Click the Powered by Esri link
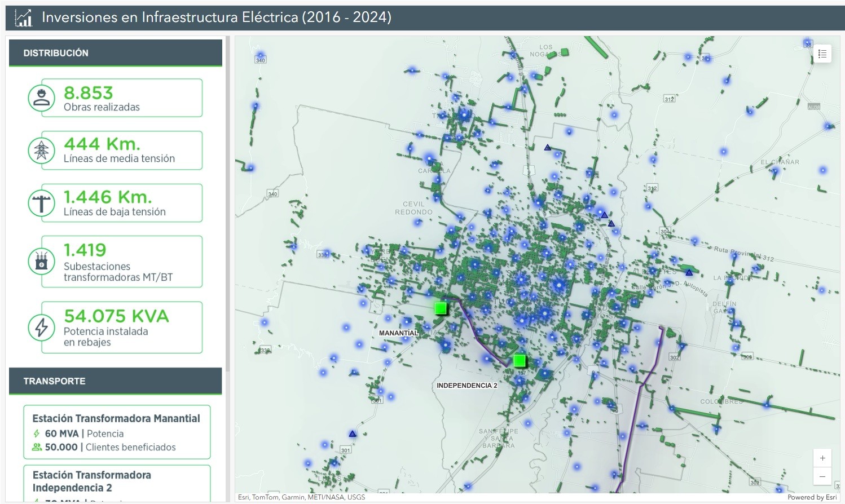The height and width of the screenshot is (504, 845). (x=812, y=497)
